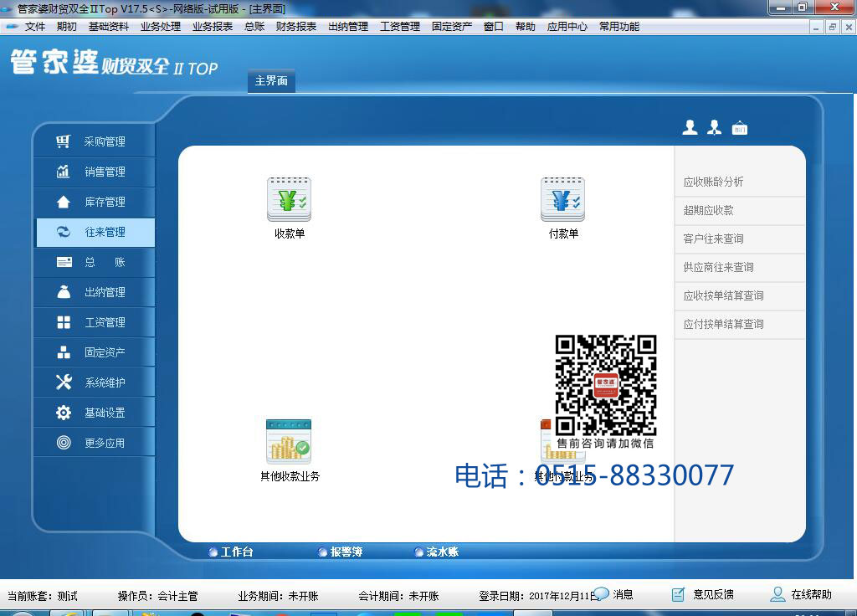This screenshot has height=616, width=857.
Task: Click the 当前账套: 测试 status text
Action: [42, 596]
